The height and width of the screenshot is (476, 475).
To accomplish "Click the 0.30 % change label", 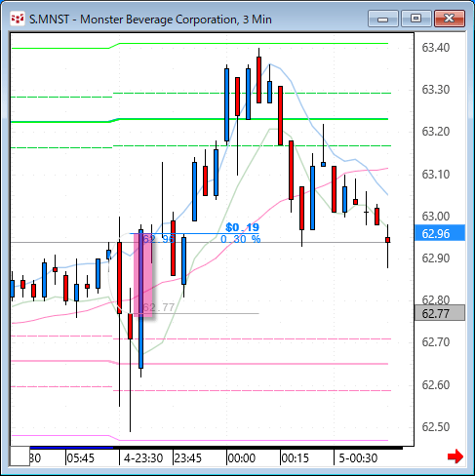I will coord(241,239).
